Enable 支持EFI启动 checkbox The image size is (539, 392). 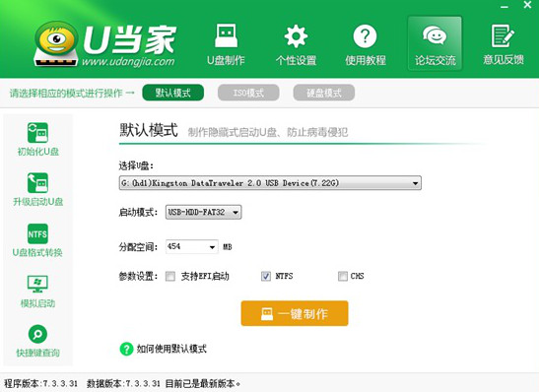pyautogui.click(x=170, y=276)
